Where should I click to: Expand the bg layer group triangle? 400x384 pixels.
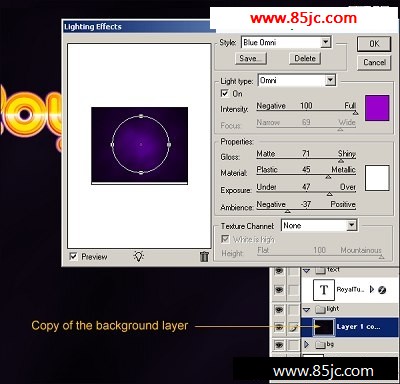click(x=307, y=344)
